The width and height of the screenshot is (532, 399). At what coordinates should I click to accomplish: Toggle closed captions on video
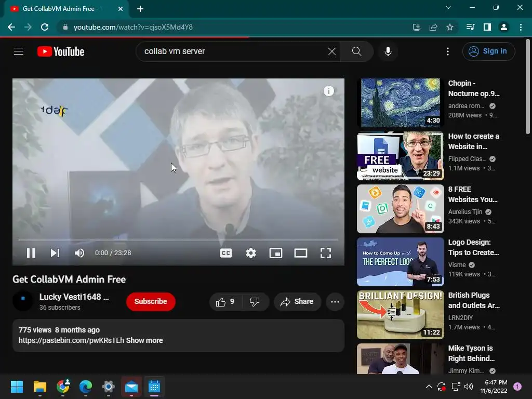(x=226, y=253)
